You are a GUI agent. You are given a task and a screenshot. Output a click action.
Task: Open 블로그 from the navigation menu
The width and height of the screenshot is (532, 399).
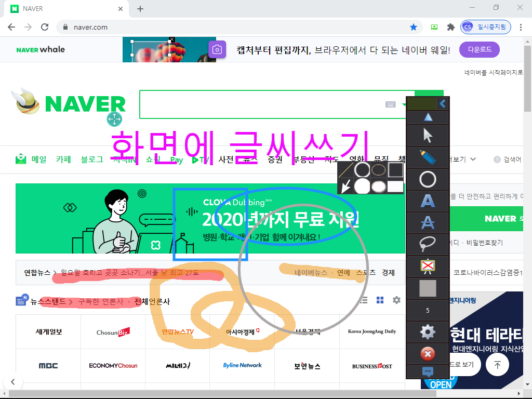92,159
